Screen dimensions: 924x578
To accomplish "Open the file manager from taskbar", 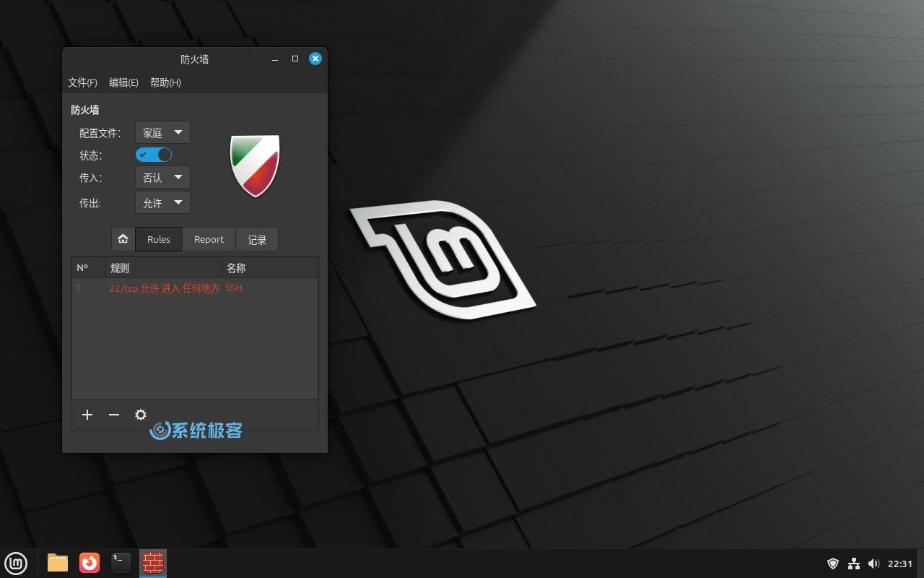I will [58, 563].
